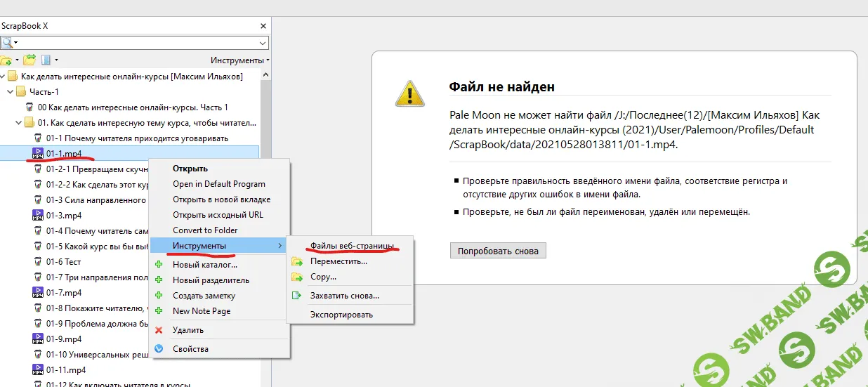Click the red X Удалить icon

tap(159, 330)
